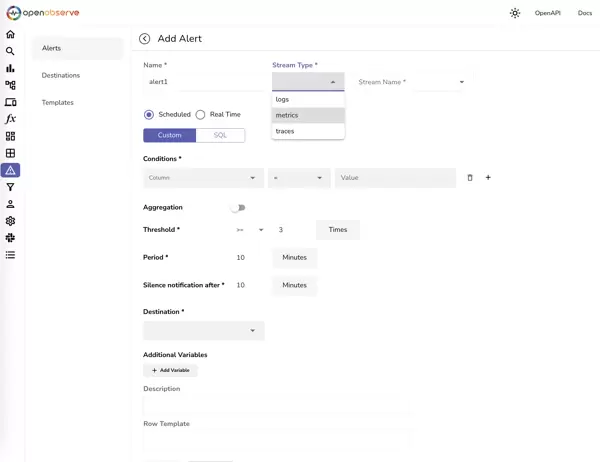Image resolution: width=600 pixels, height=462 pixels.
Task: Click the Add Variable button
Action: tap(170, 370)
